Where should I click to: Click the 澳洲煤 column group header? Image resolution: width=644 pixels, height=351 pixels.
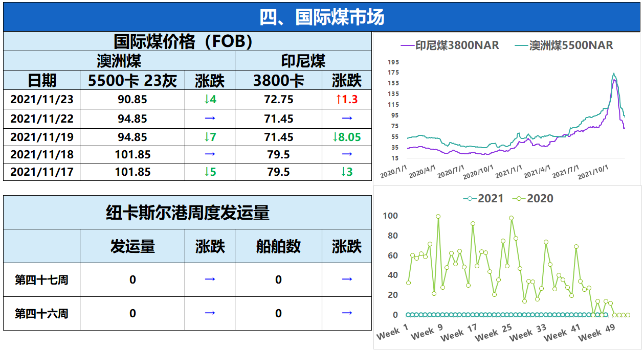pos(119,61)
